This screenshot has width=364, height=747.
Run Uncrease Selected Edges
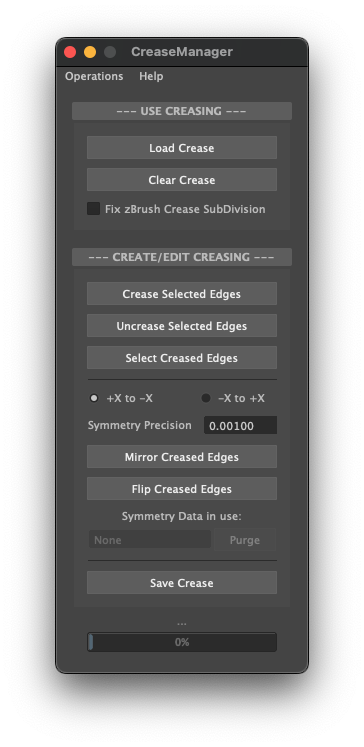[182, 326]
